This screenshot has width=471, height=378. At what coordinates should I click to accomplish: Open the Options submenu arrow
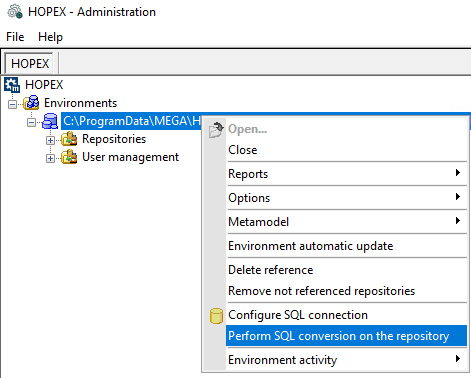click(458, 197)
